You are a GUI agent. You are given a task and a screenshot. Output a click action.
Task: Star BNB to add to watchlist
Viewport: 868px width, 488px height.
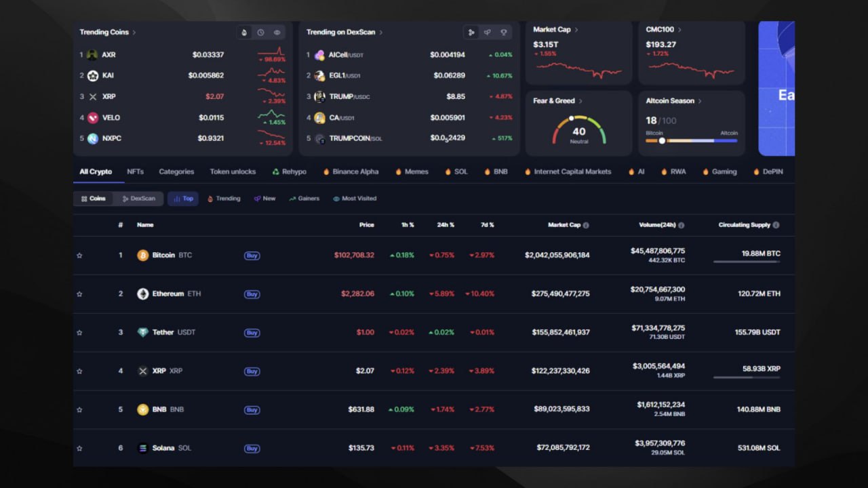(x=79, y=410)
